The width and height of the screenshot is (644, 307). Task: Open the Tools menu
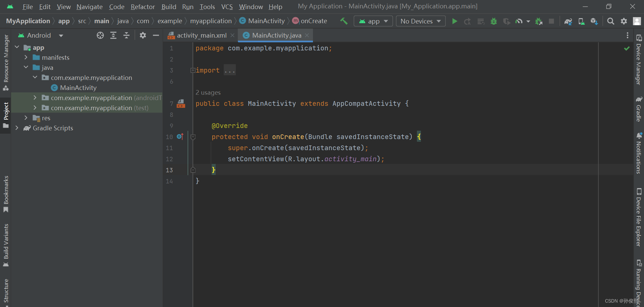pyautogui.click(x=207, y=7)
